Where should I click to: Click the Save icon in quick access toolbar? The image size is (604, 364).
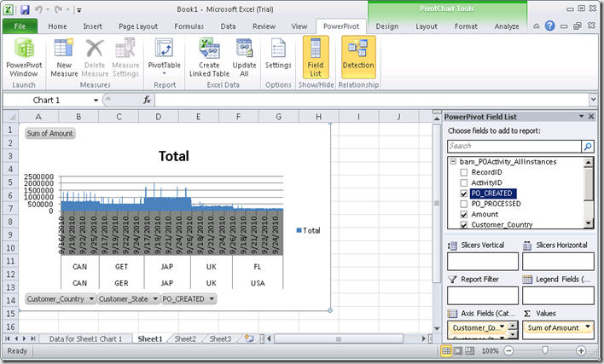tap(25, 9)
